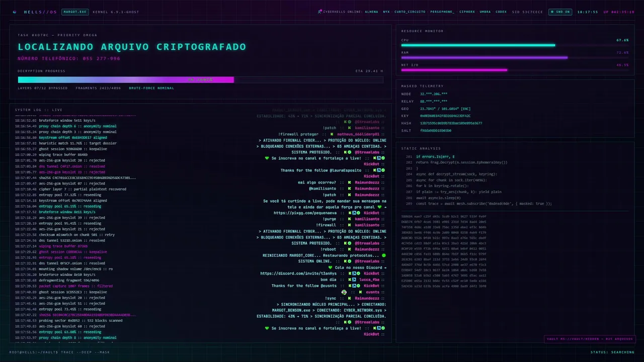The image size is (644, 362).
Task: Click the Kick badge next to eusnts username
Action: (361, 292)
